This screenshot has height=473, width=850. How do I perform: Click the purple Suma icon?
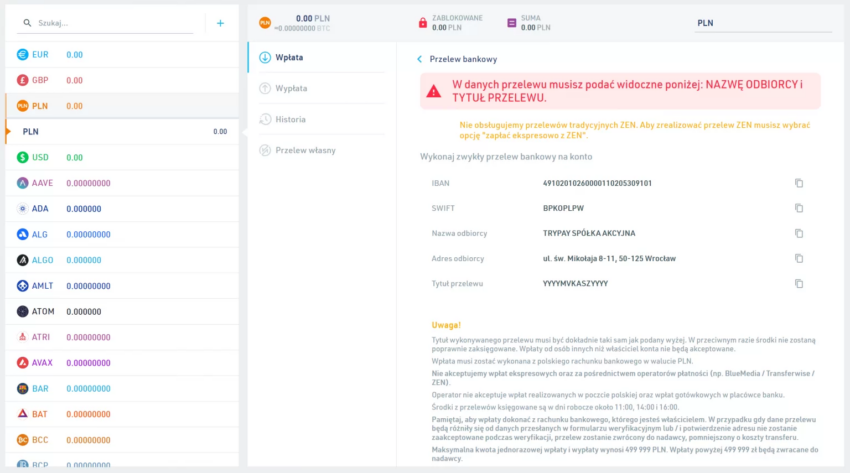coord(511,23)
